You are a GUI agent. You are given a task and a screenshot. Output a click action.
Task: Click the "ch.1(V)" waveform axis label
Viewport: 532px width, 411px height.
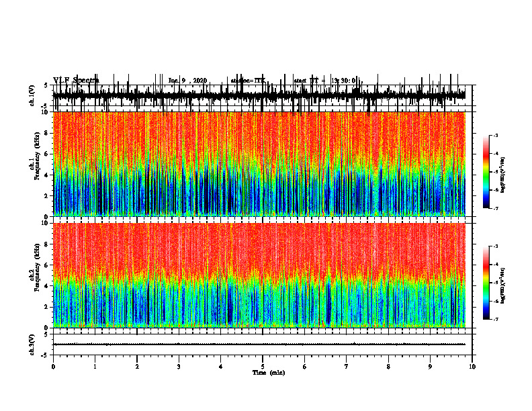tap(32, 95)
